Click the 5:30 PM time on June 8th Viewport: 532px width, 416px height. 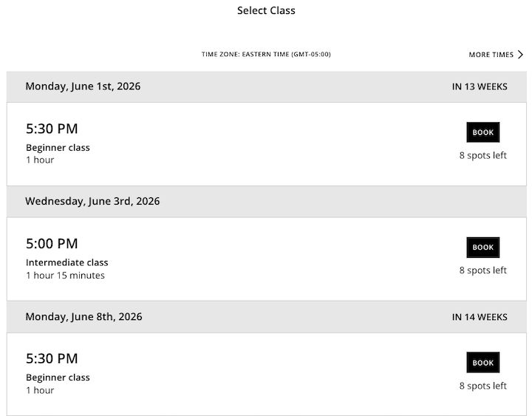52,358
